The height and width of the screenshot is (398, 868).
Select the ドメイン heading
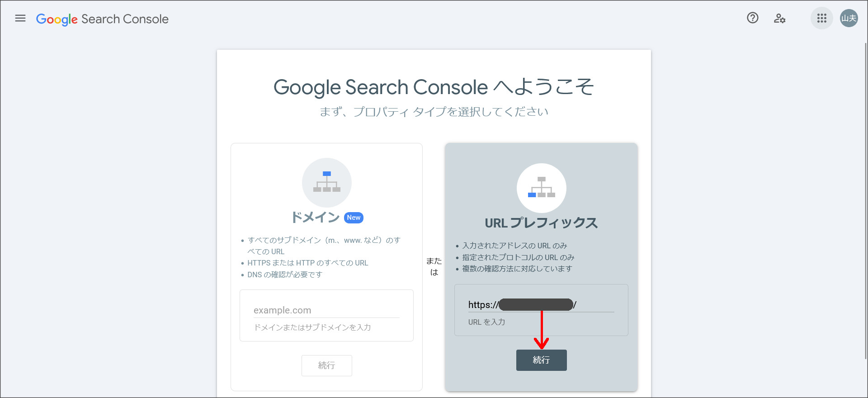pos(315,218)
